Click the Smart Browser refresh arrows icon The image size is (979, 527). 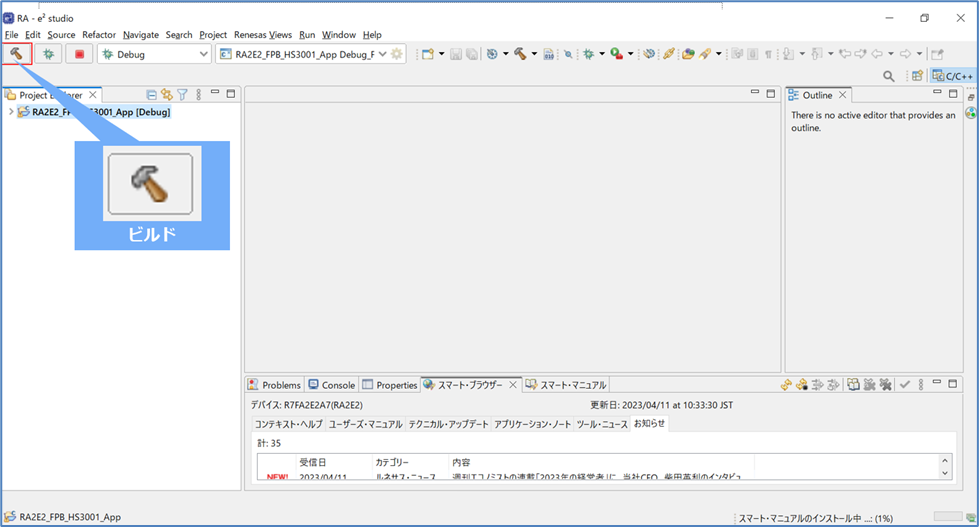786,385
